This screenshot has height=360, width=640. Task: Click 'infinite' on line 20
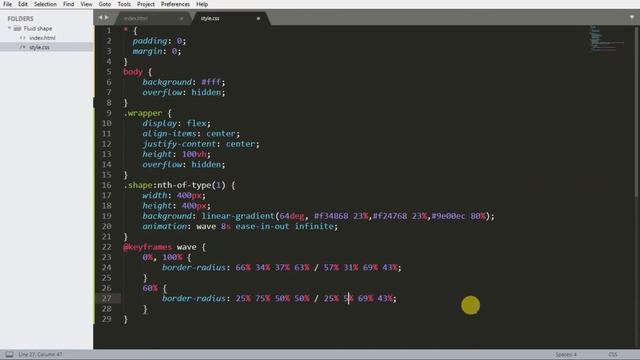tap(314, 226)
